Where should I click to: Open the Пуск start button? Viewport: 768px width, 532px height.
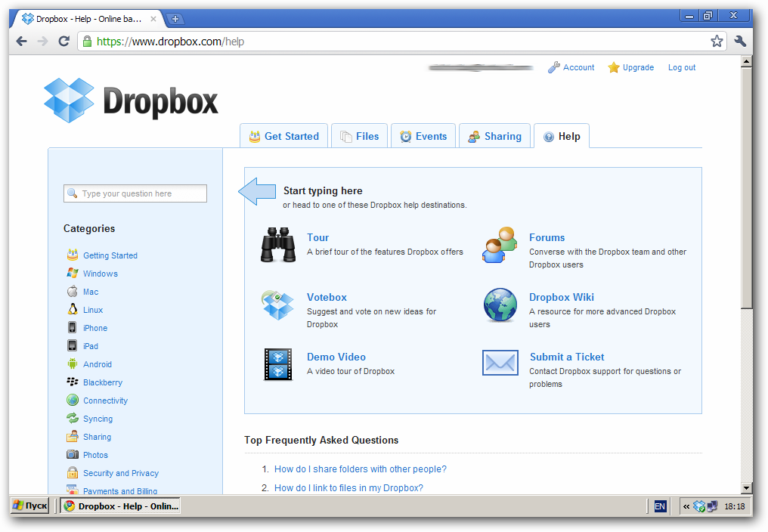(30, 506)
